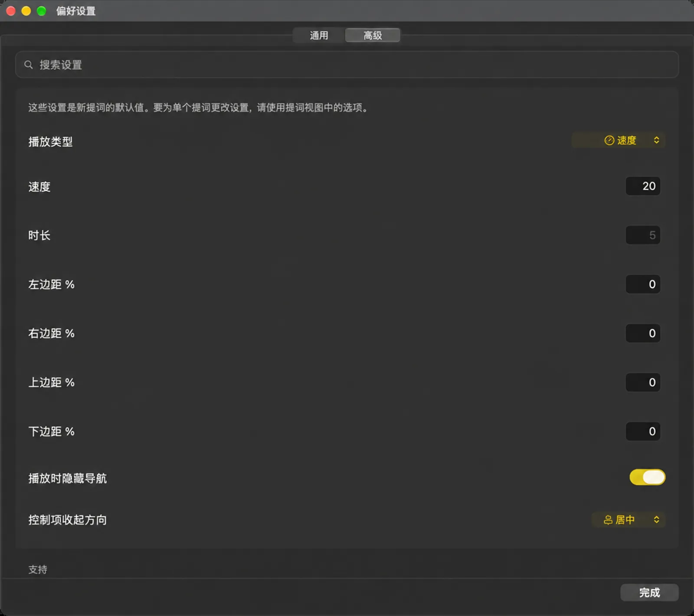Click the 下边距 % value field
The height and width of the screenshot is (616, 694).
pyautogui.click(x=643, y=431)
